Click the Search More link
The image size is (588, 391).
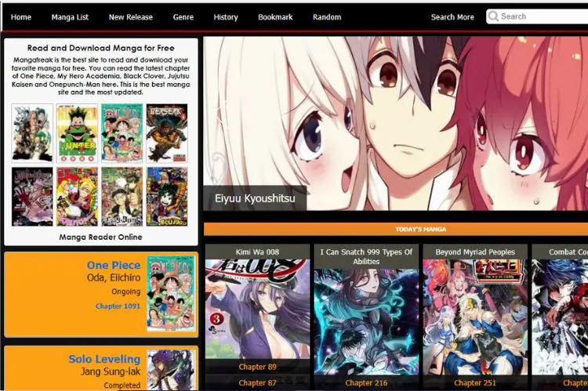452,17
